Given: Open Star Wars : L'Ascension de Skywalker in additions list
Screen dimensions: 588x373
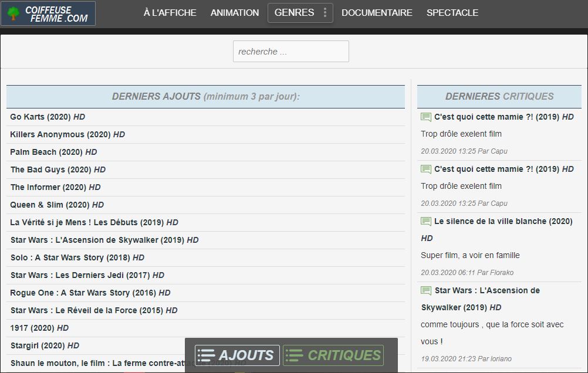Looking at the screenshot, I should [104, 240].
